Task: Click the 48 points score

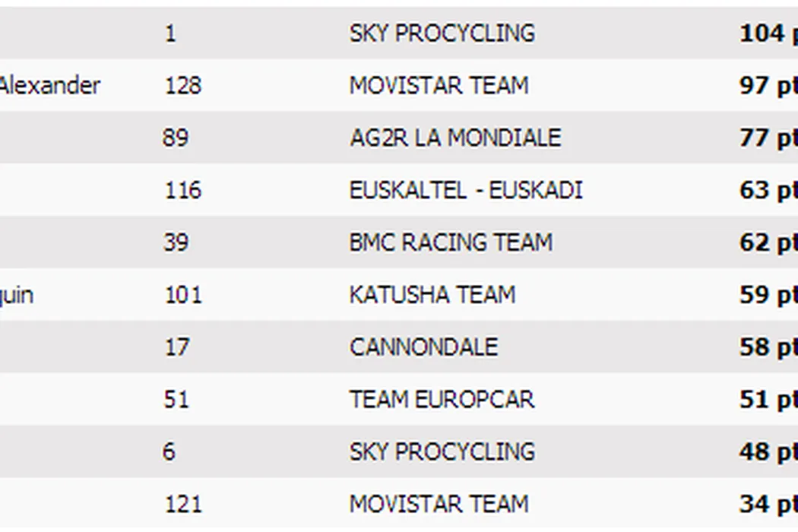Action: (x=768, y=451)
